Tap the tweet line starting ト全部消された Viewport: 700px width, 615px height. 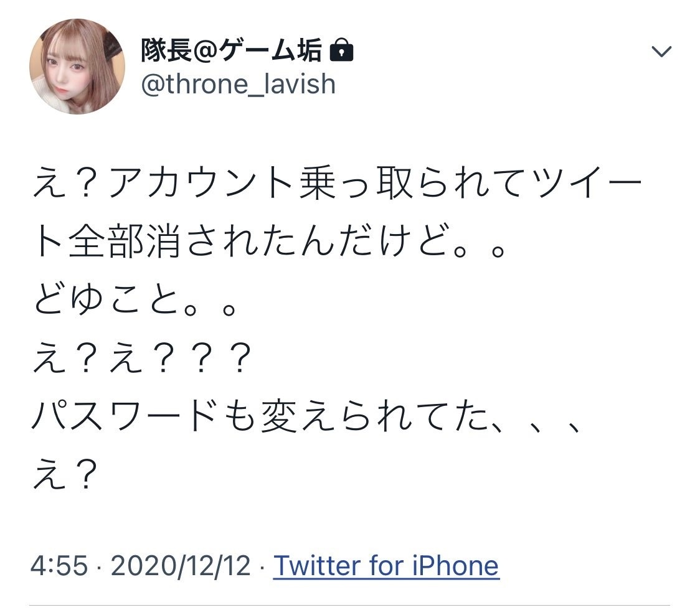270,242
